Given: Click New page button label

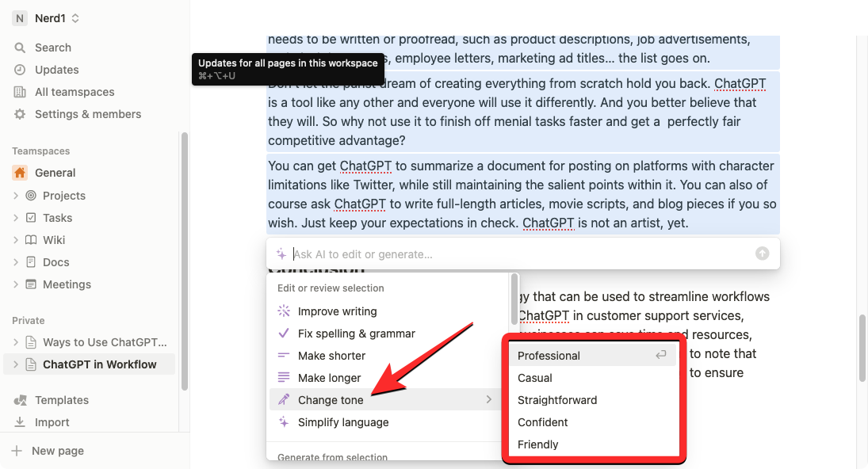Looking at the screenshot, I should (x=58, y=451).
